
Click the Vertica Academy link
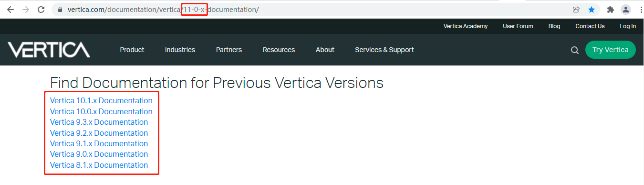[466, 26]
